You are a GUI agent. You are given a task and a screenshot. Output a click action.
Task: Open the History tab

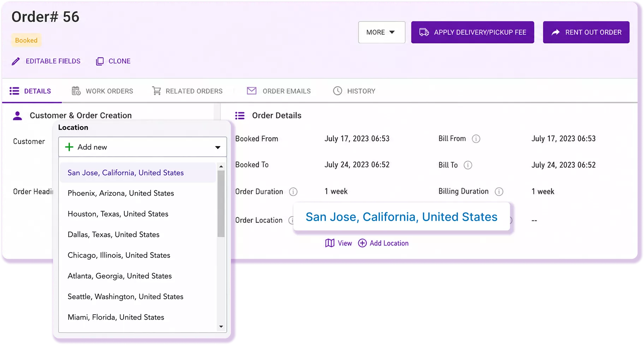click(x=354, y=91)
